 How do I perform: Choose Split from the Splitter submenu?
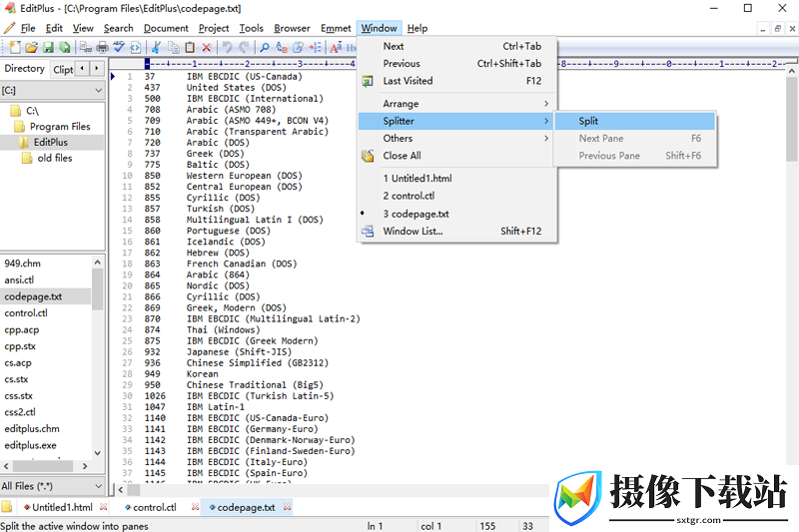pyautogui.click(x=635, y=121)
